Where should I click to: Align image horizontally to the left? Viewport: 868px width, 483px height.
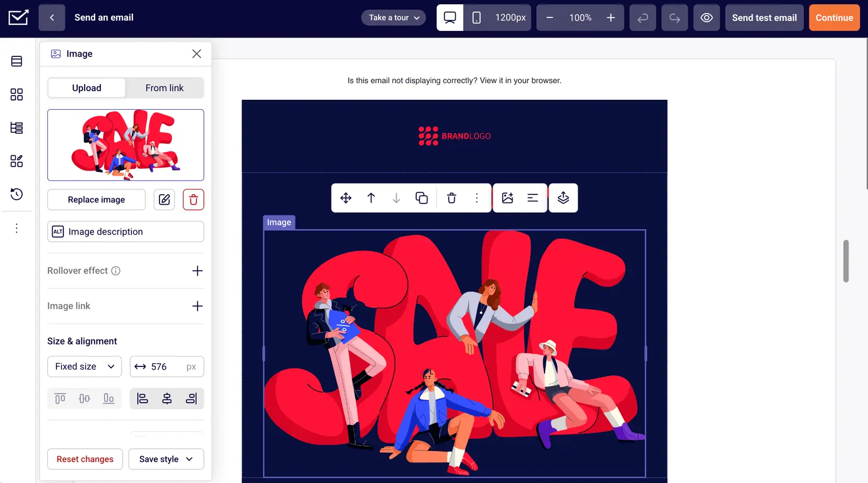[x=142, y=399]
